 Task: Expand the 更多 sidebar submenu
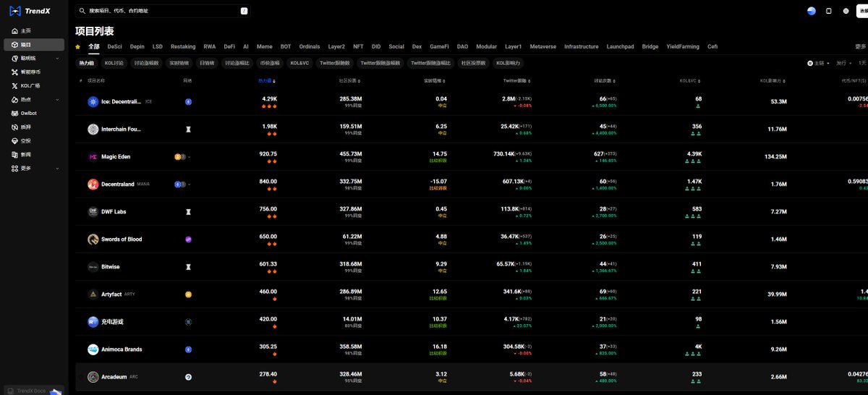[x=57, y=169]
